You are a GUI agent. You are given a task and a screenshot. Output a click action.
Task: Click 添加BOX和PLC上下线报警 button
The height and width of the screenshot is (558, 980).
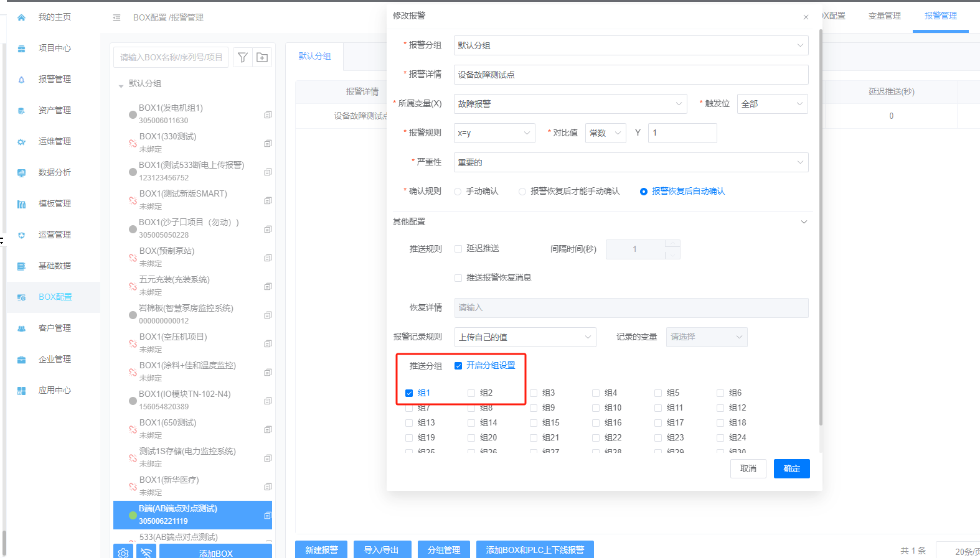535,549
